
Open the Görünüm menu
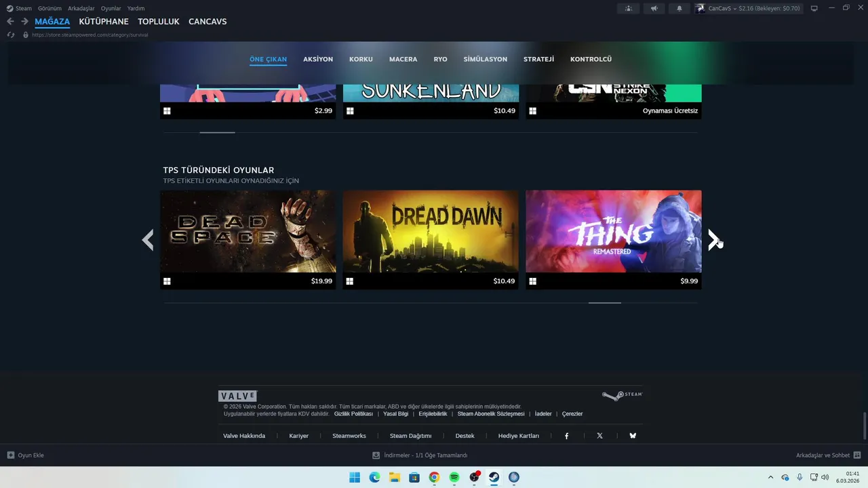click(50, 8)
